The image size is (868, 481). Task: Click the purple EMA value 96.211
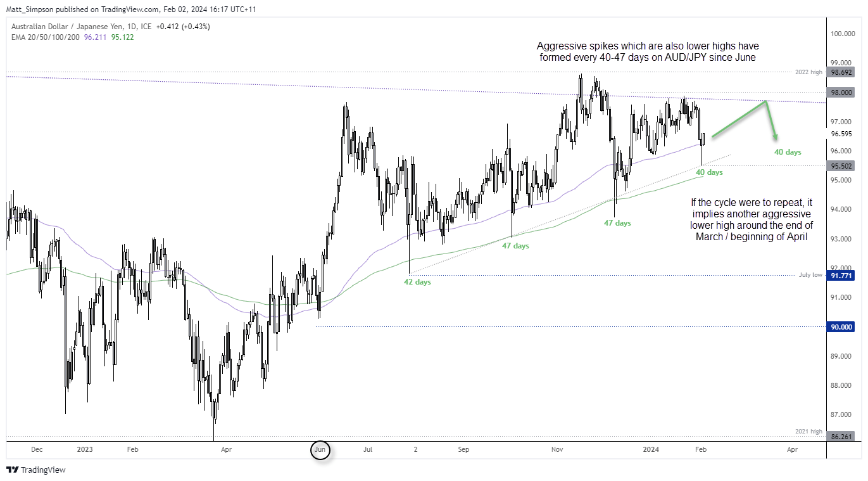click(96, 37)
